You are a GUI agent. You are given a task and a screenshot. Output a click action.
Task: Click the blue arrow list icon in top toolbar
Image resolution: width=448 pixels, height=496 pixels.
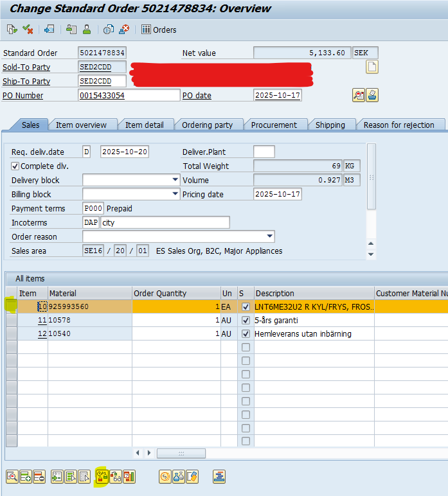[x=49, y=30]
